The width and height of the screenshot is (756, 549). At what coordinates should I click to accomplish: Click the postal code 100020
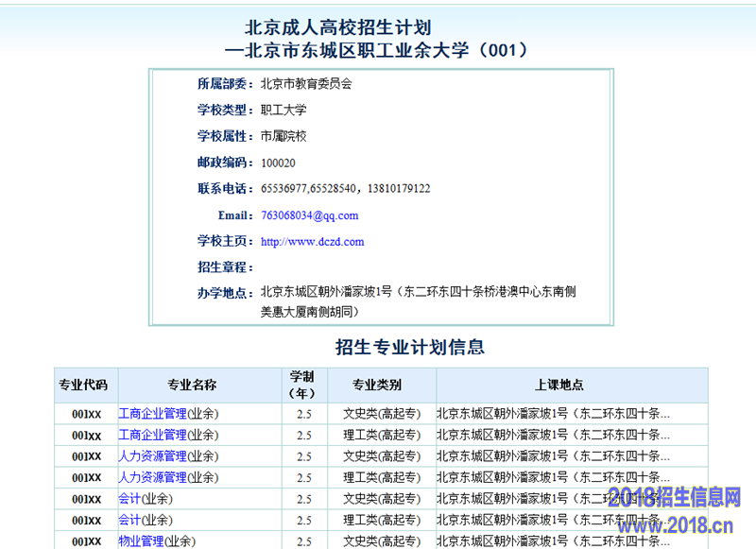click(278, 163)
